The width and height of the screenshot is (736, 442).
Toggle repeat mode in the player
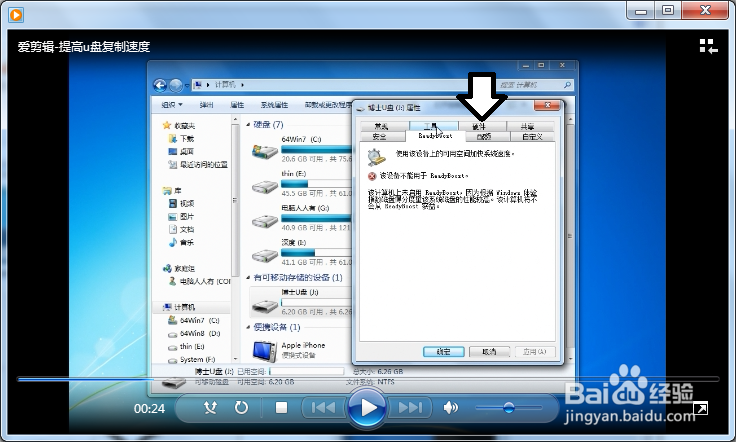[241, 407]
